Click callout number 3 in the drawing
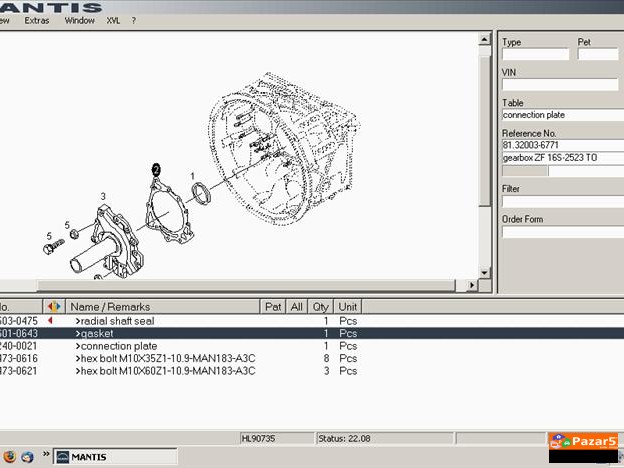624x468 pixels. tap(102, 196)
